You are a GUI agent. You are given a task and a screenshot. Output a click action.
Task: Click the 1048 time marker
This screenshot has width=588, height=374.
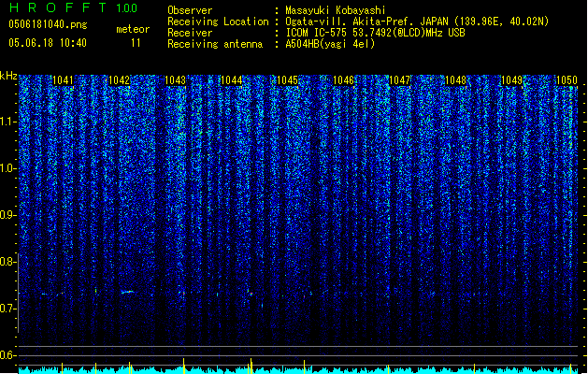click(x=455, y=80)
